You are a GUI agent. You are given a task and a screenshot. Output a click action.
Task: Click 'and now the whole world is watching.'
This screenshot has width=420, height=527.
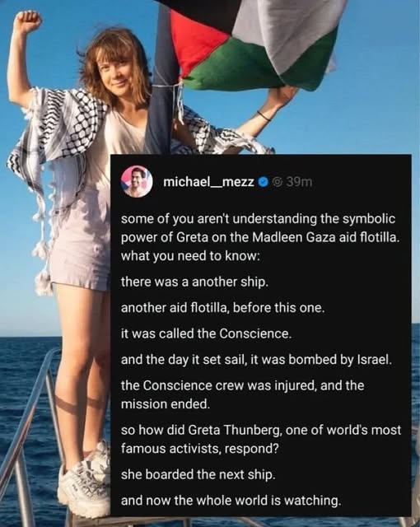tap(231, 501)
